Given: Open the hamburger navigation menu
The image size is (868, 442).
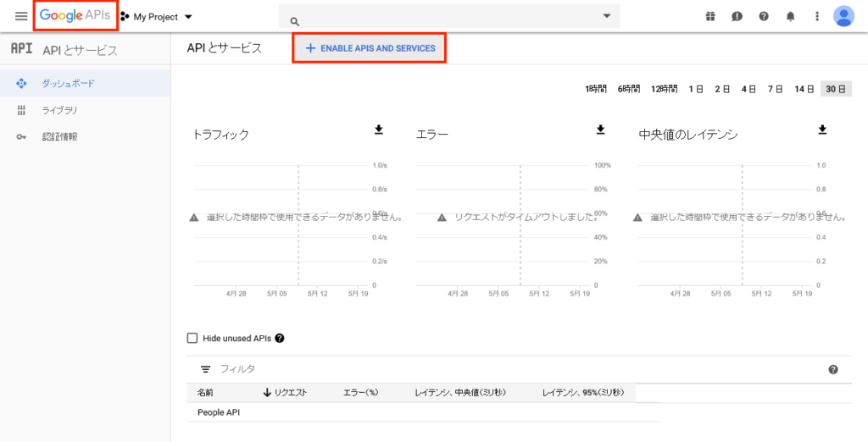Looking at the screenshot, I should pyautogui.click(x=21, y=16).
